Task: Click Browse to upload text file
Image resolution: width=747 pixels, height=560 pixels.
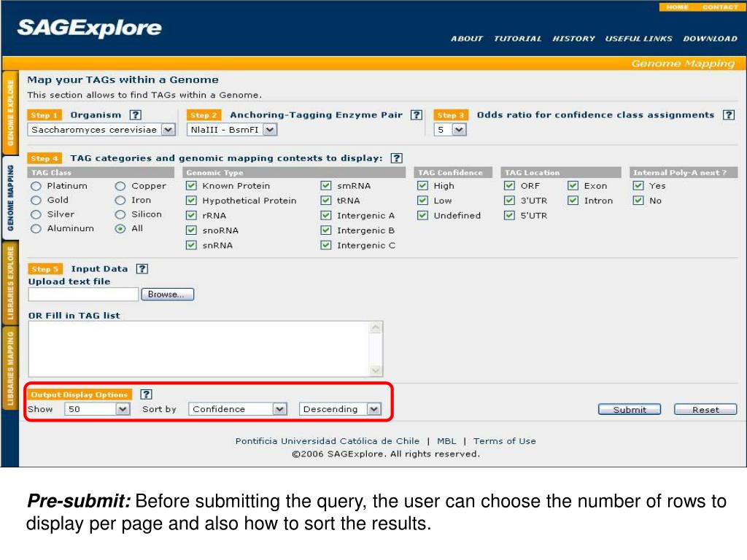Action: click(x=167, y=295)
